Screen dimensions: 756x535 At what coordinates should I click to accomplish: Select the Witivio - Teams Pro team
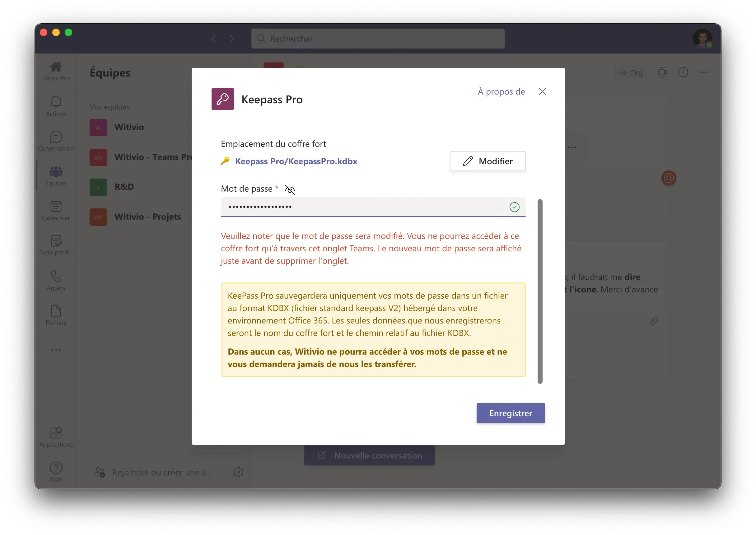point(140,157)
